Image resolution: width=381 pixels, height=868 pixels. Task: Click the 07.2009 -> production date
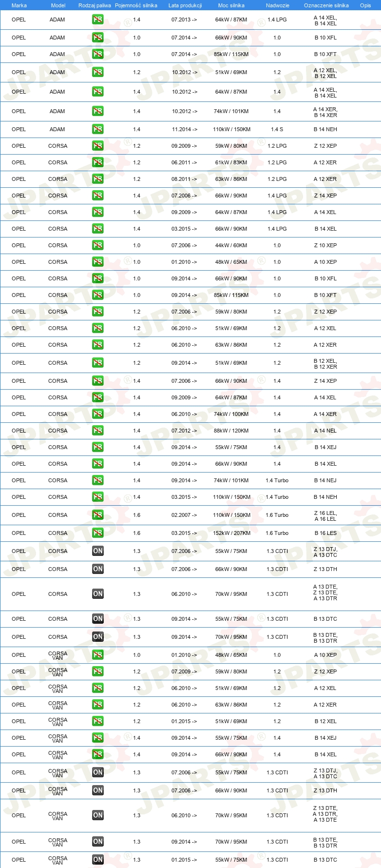point(184,671)
